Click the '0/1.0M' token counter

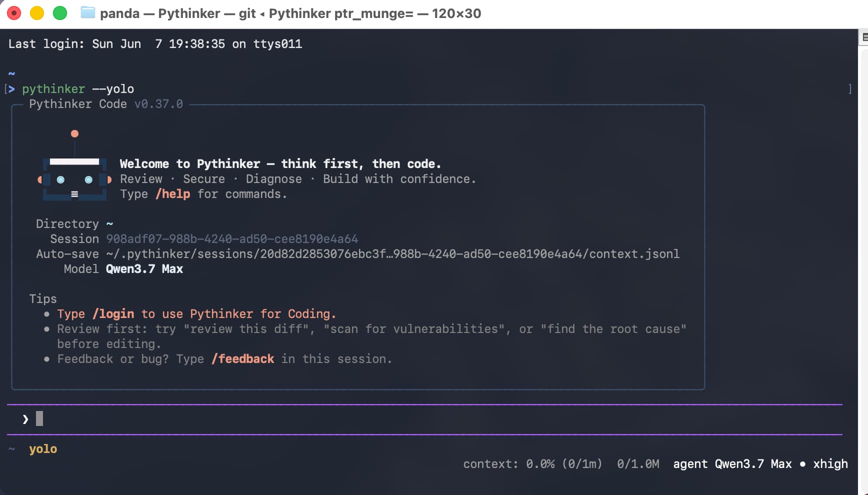638,464
